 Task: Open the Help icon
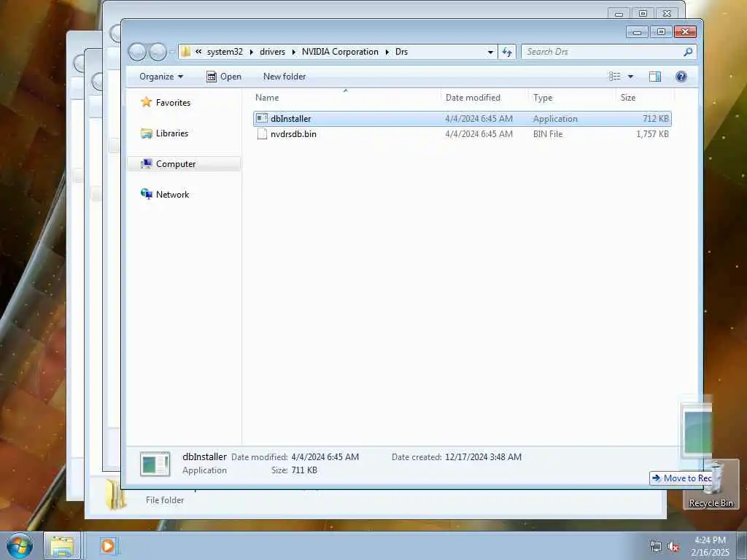[681, 77]
